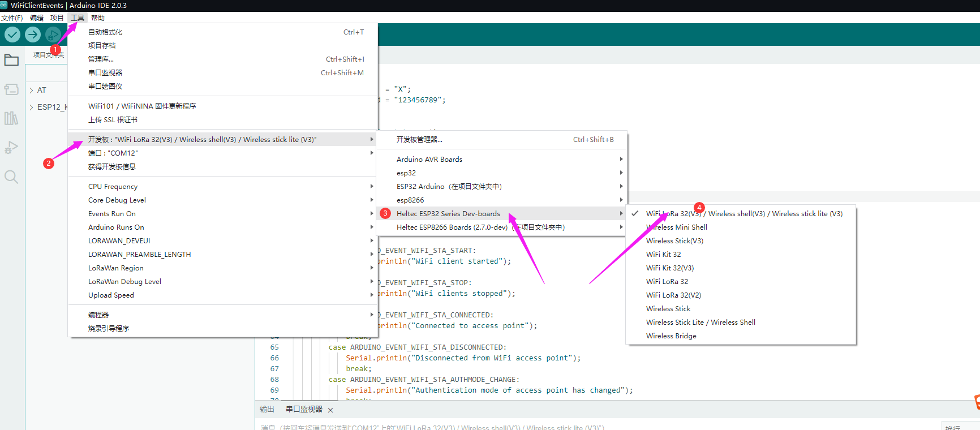This screenshot has height=430, width=980.
Task: Expand LORAWAN_DEVEUI submenu
Action: click(x=223, y=241)
